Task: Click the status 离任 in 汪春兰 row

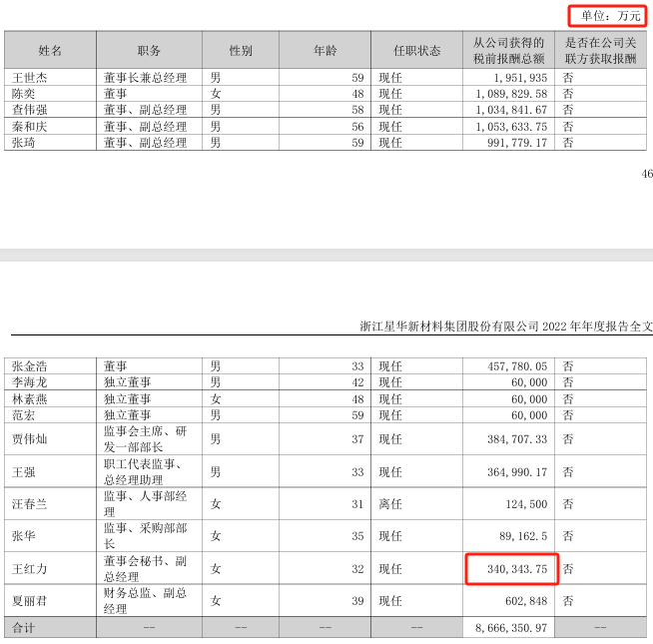Action: coord(390,504)
